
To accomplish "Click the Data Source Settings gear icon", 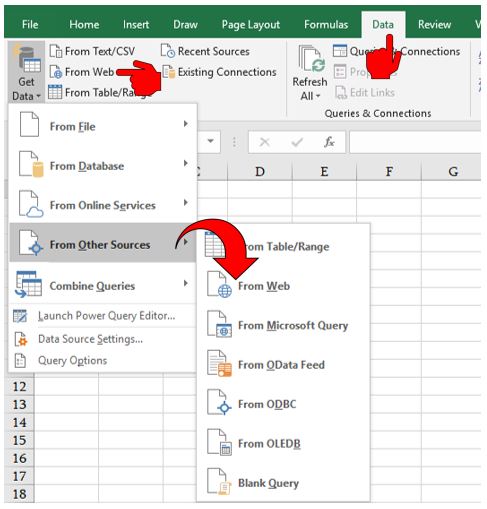I will coord(21,339).
